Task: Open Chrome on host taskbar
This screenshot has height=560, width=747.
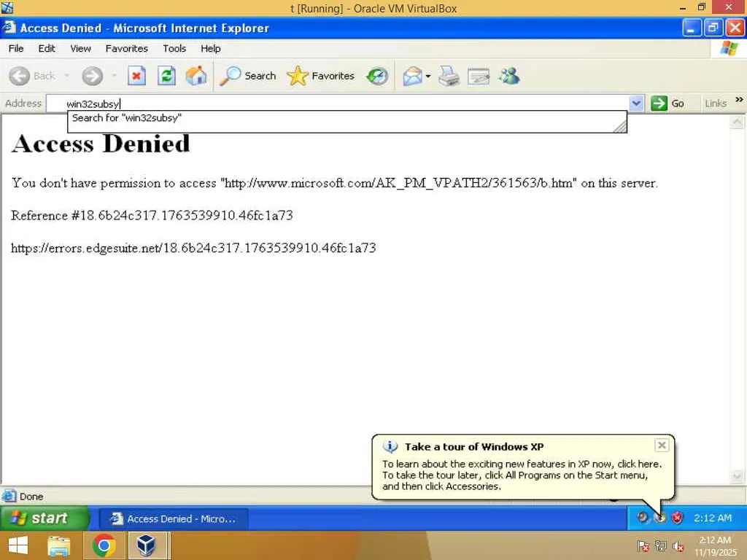Action: [x=104, y=545]
